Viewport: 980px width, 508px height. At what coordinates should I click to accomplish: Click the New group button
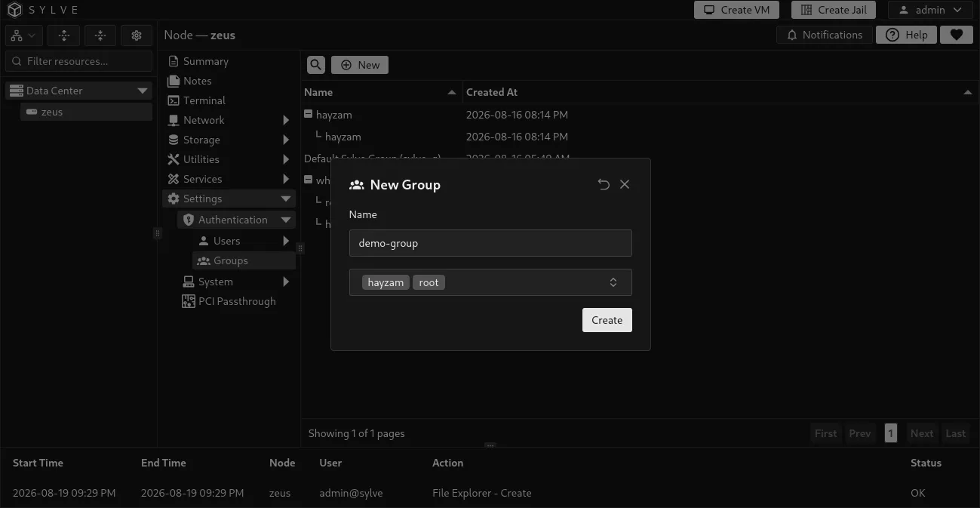(360, 65)
